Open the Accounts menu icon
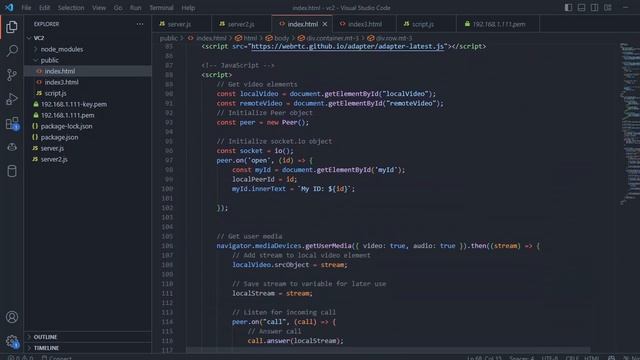 12,317
